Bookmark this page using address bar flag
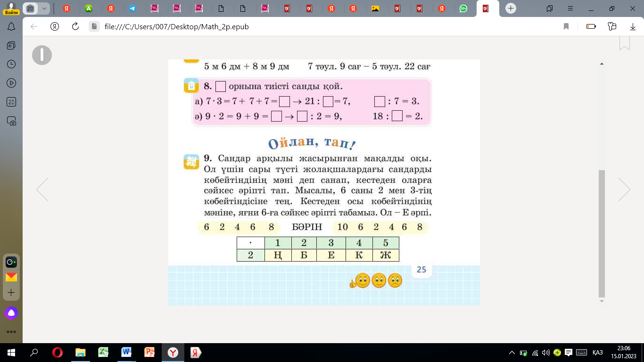The image size is (644, 362). click(x=566, y=27)
